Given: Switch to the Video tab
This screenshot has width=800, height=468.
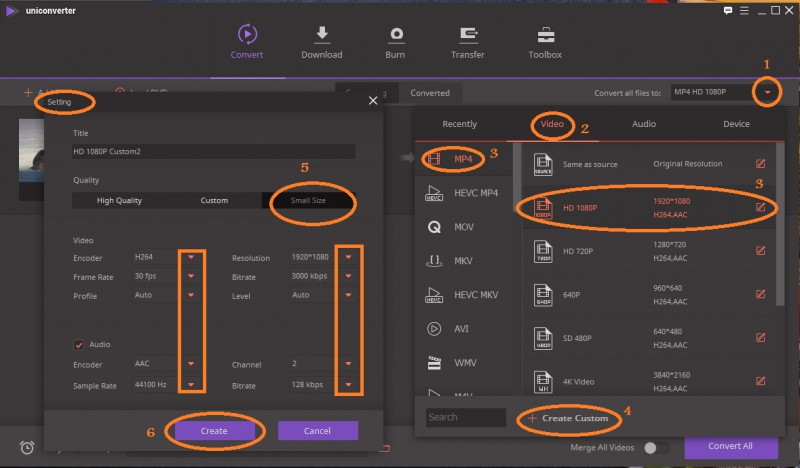Looking at the screenshot, I should (x=552, y=124).
